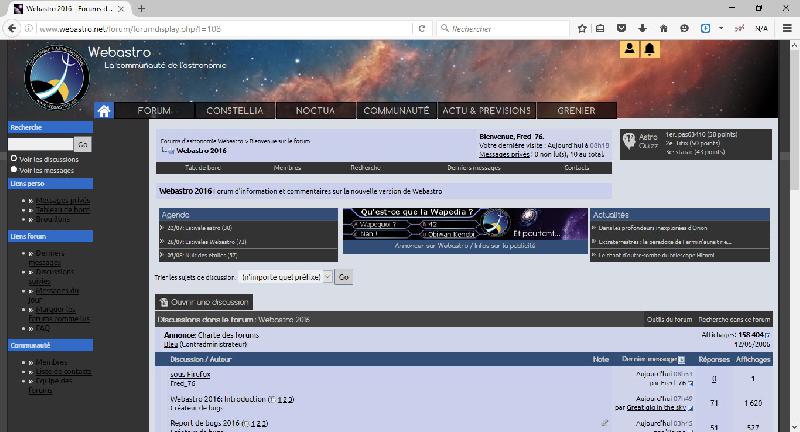Open the CONSTELLIA menu
Image resolution: width=800 pixels, height=432 pixels.
coord(235,111)
